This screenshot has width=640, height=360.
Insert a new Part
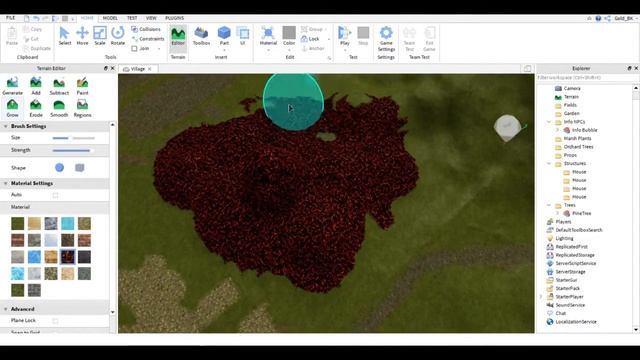(x=224, y=37)
